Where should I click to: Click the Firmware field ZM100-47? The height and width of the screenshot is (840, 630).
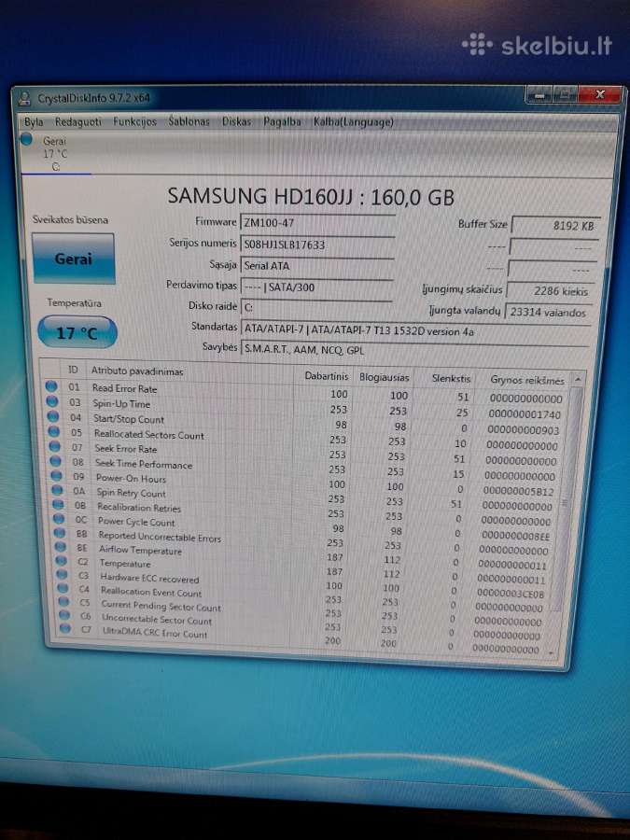(317, 222)
